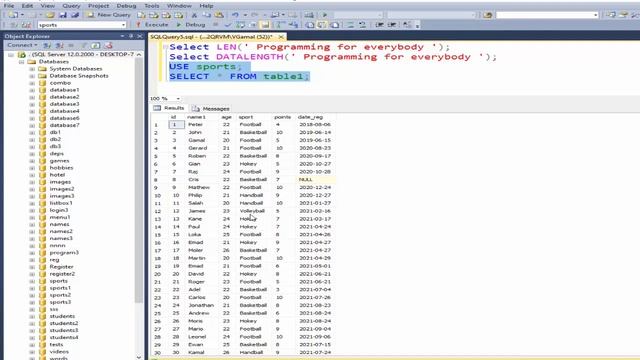Click the 'date_reg' column header
The image size is (640, 360).
point(310,117)
